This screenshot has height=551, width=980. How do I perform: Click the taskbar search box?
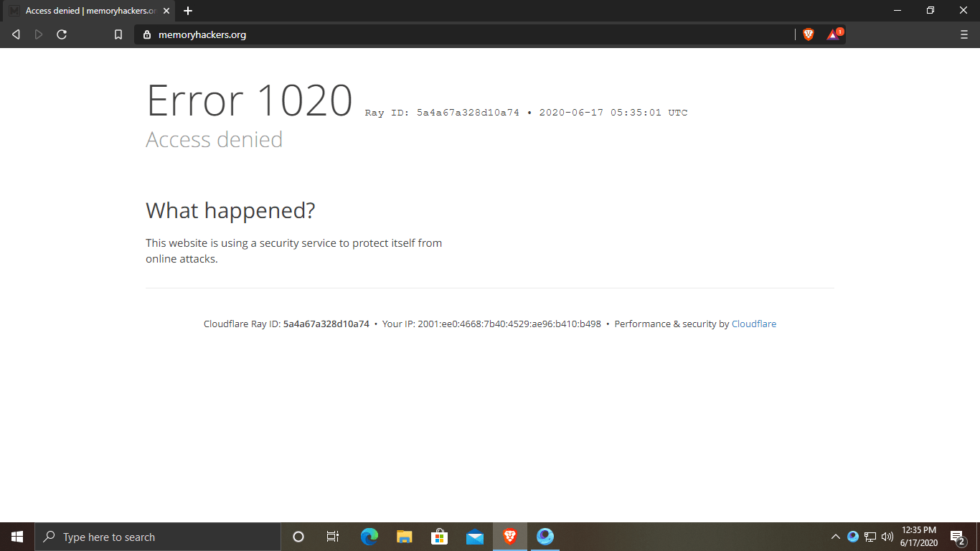click(x=158, y=537)
